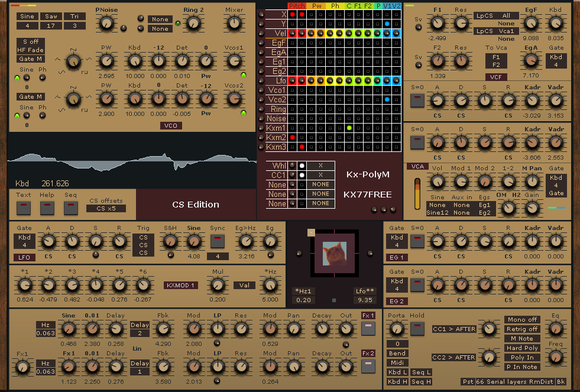Open the CS x5 offsets selector

(x=106, y=208)
